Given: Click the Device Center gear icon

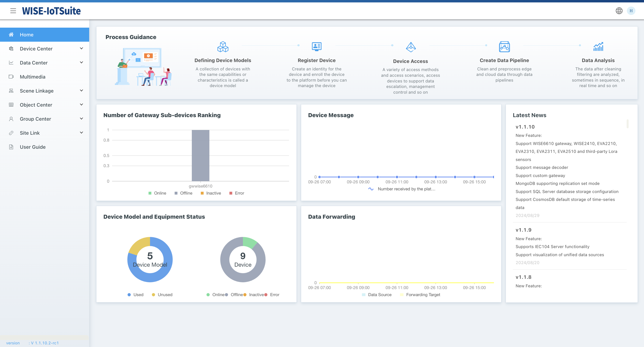Looking at the screenshot, I should tap(11, 49).
